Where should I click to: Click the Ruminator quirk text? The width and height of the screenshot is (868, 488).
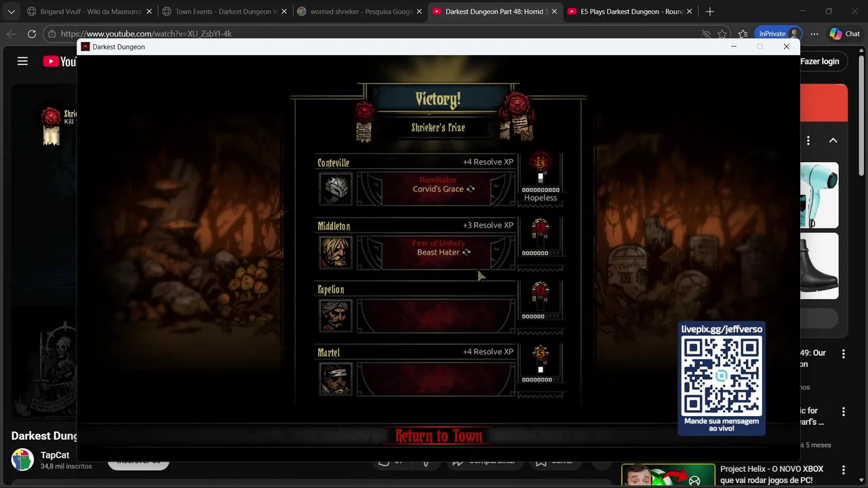click(438, 180)
